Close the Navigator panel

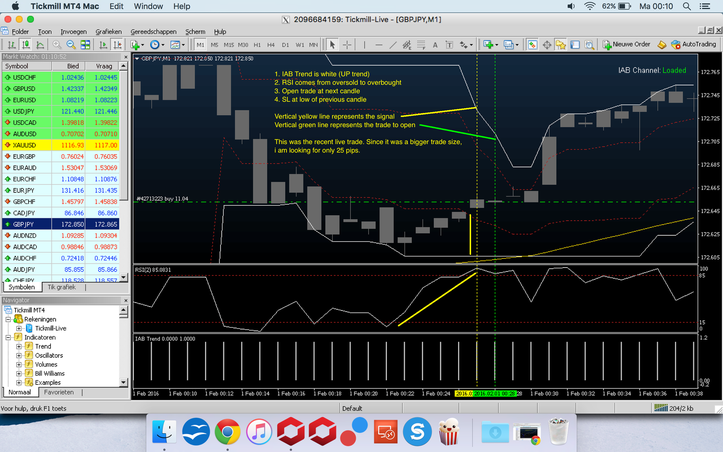[126, 300]
